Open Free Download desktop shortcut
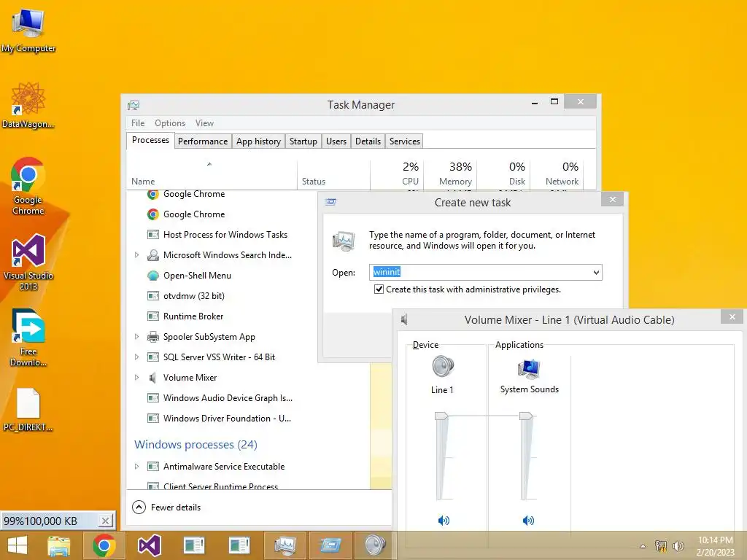Screen dimensions: 747x560 pos(28,338)
